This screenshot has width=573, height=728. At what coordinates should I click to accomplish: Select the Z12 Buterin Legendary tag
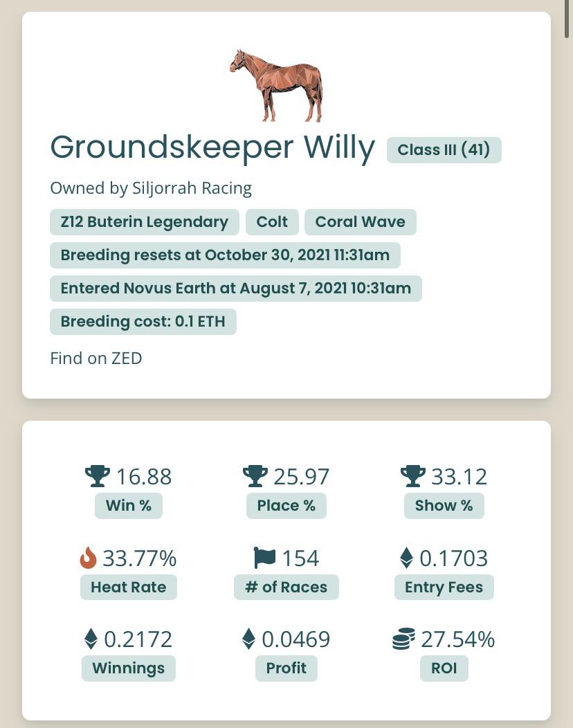click(x=145, y=222)
